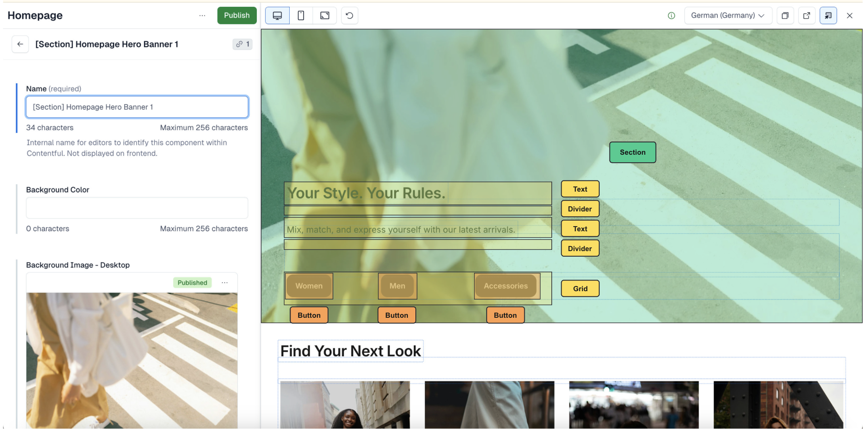
Task: Select the green Section label tag
Action: [632, 152]
